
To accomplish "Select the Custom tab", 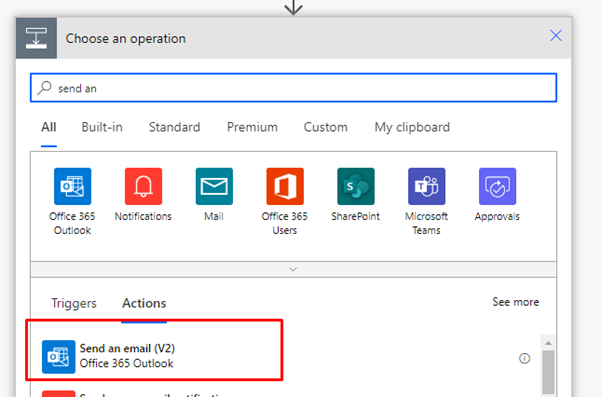I will [326, 127].
